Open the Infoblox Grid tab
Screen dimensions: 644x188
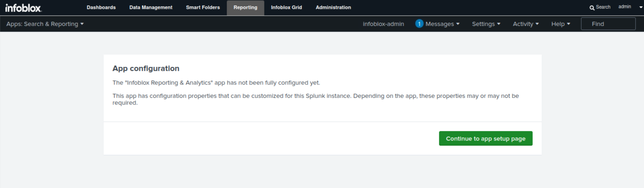tap(286, 8)
